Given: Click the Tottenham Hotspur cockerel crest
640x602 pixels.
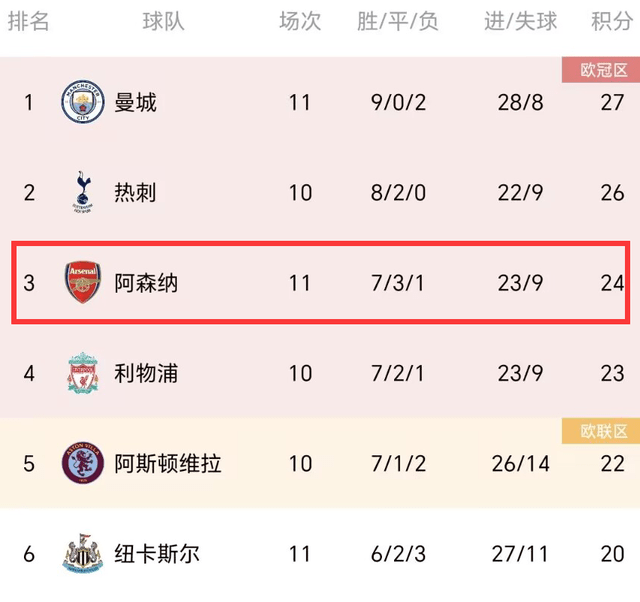Looking at the screenshot, I should point(83,192).
